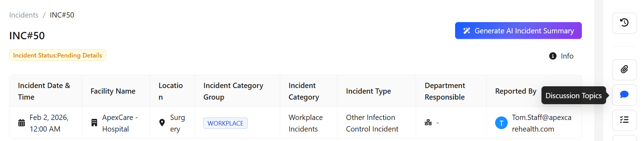
Task: Click the Info circle icon
Action: (x=553, y=56)
